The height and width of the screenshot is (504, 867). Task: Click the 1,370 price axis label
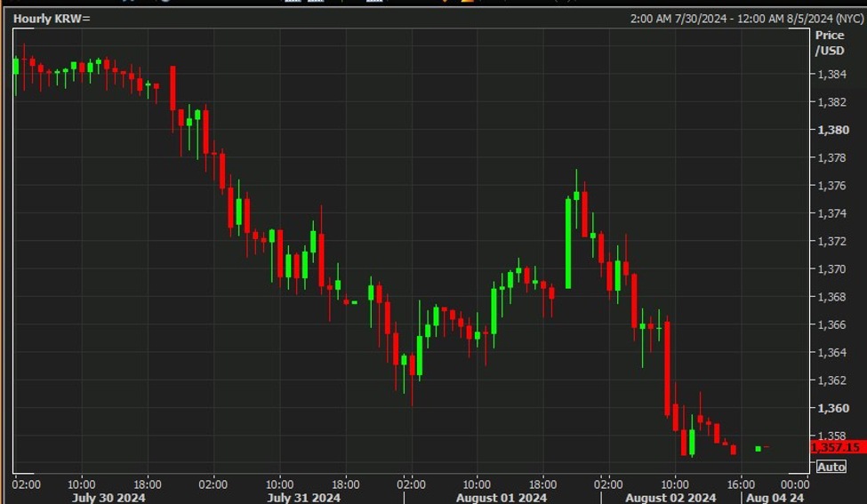tap(832, 269)
